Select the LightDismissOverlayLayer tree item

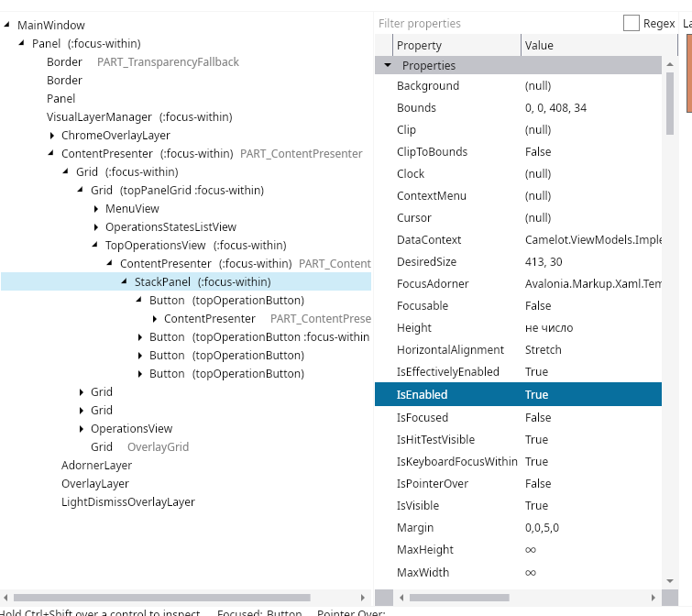tap(128, 502)
